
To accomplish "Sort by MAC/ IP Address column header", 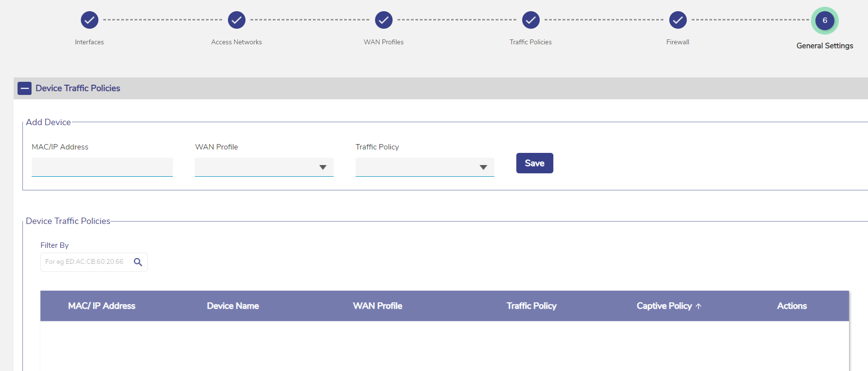I will [102, 306].
